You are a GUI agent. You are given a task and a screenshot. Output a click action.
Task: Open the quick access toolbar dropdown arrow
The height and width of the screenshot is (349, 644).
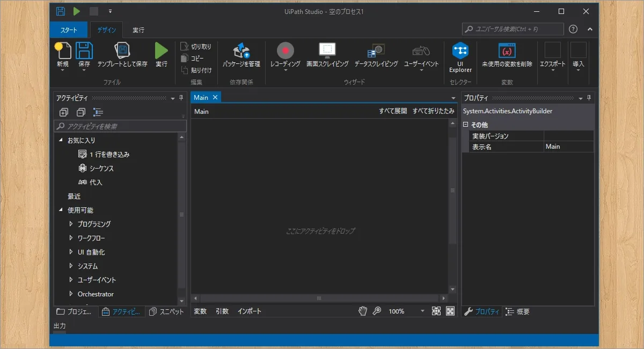pos(110,11)
